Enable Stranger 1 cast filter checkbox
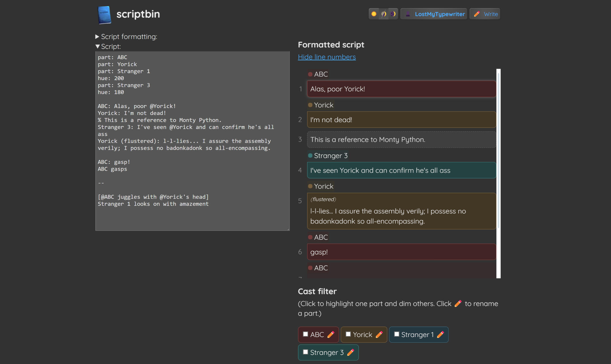Viewport: 611px width, 364px height. click(x=397, y=334)
